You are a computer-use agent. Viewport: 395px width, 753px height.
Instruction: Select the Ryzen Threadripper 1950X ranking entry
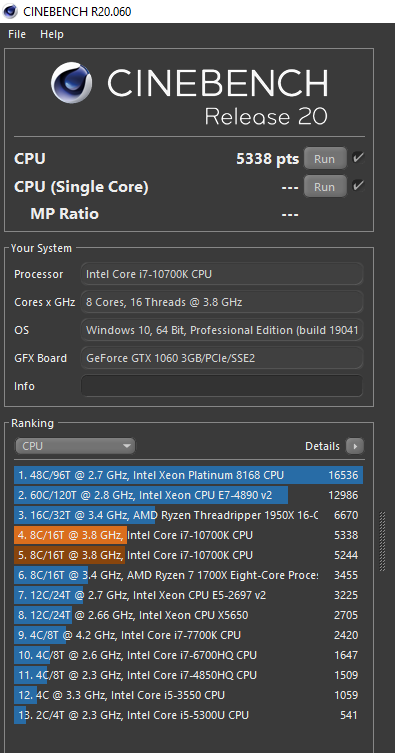click(x=188, y=515)
